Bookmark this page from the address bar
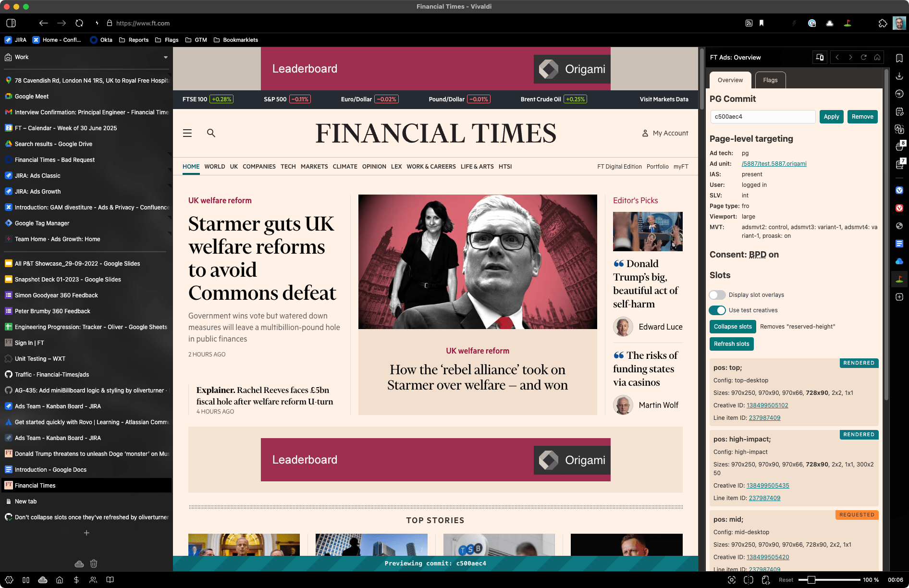The image size is (909, 588). pyautogui.click(x=762, y=23)
